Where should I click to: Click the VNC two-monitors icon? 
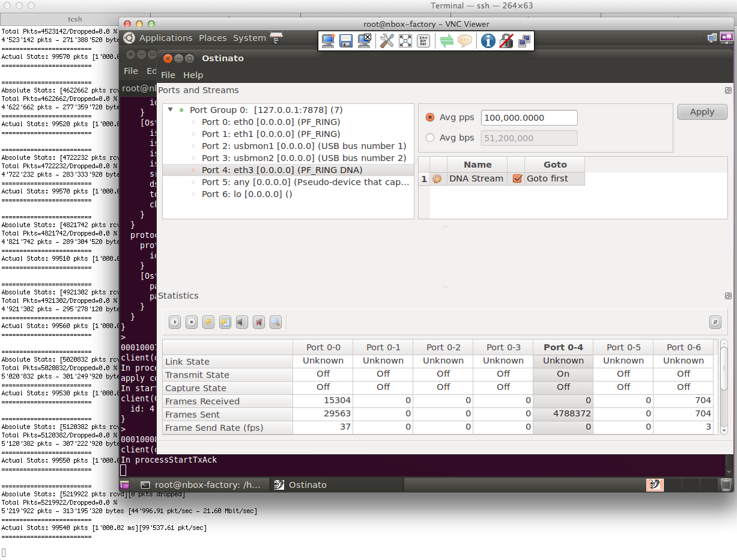[524, 41]
